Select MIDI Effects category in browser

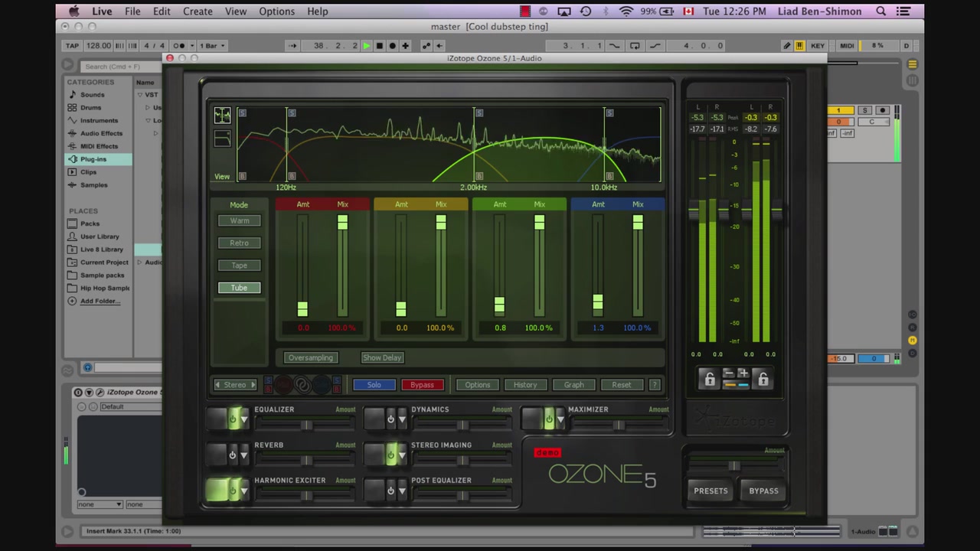click(x=99, y=146)
